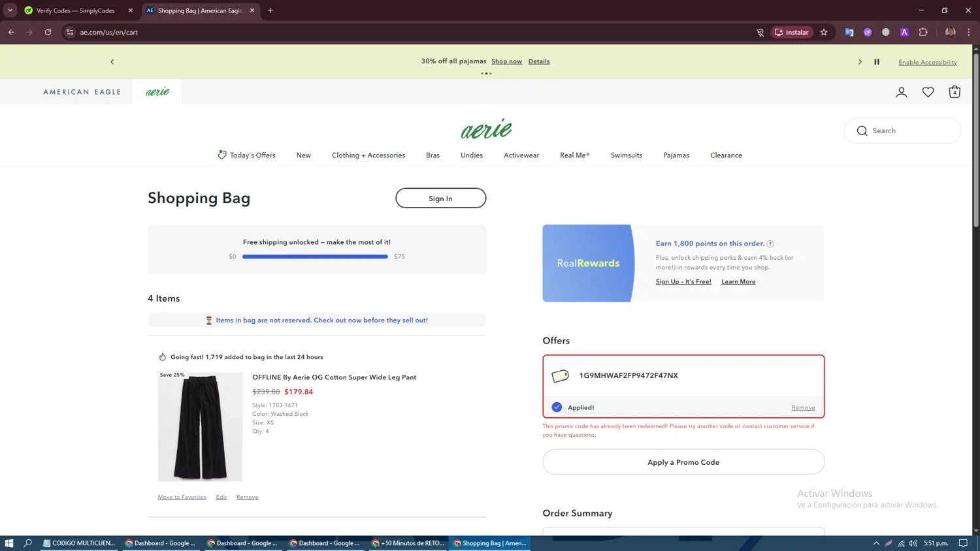
Task: Close the Shopping Bag tab
Action: tap(252, 10)
